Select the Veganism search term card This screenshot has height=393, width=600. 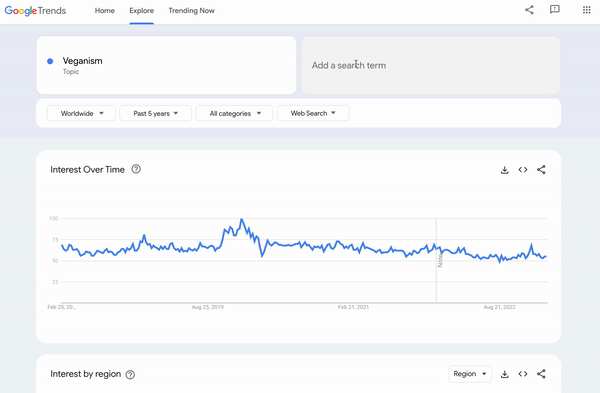166,65
